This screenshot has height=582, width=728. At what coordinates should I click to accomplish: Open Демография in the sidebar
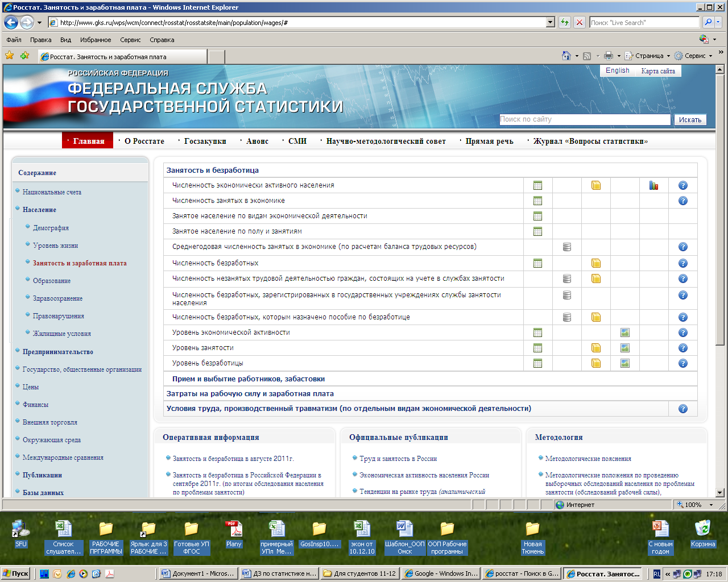(51, 228)
